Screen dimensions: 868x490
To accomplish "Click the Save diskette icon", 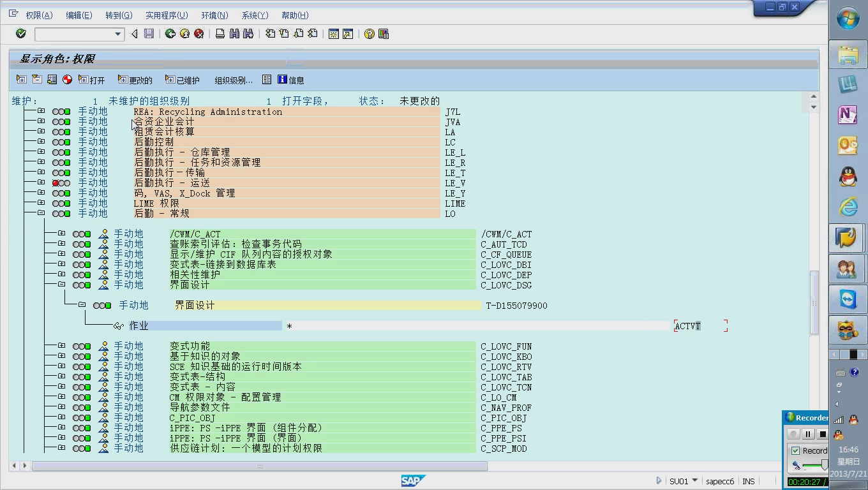I will (x=149, y=34).
